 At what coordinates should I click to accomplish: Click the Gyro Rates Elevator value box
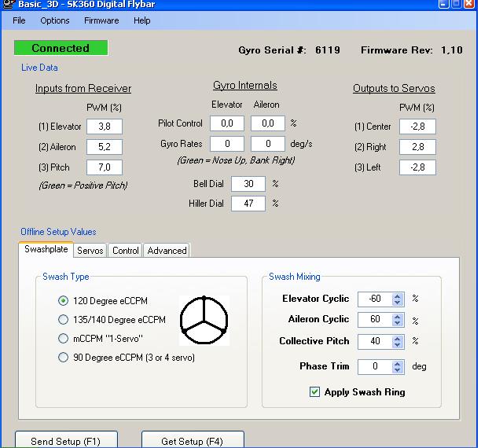coord(227,144)
